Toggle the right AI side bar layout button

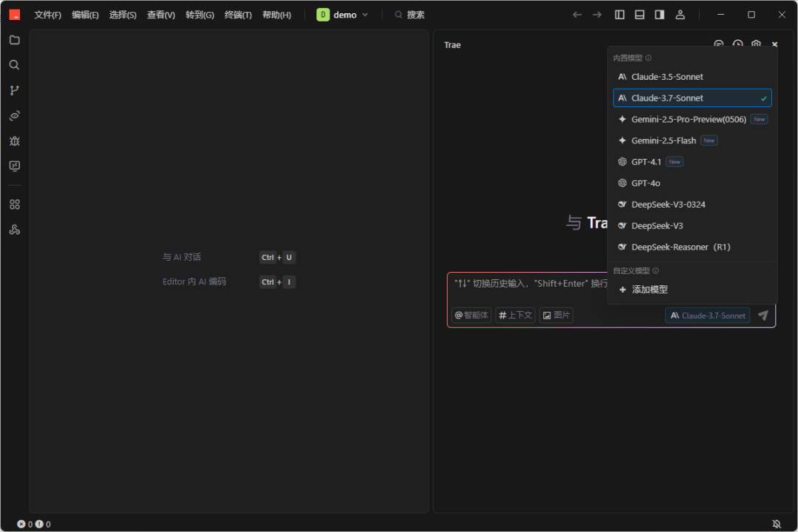click(660, 15)
